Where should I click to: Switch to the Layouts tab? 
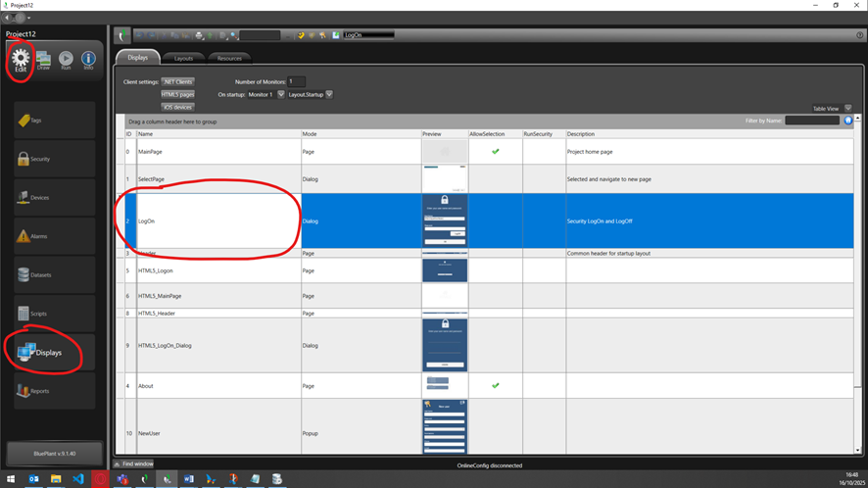(x=183, y=59)
